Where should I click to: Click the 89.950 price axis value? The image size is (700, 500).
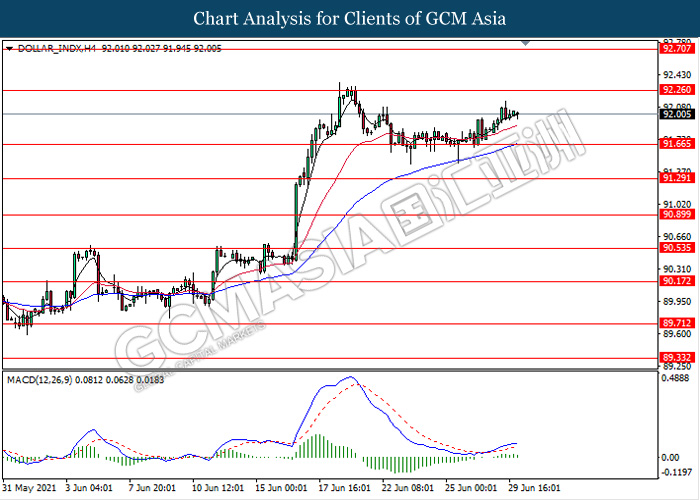coord(678,302)
